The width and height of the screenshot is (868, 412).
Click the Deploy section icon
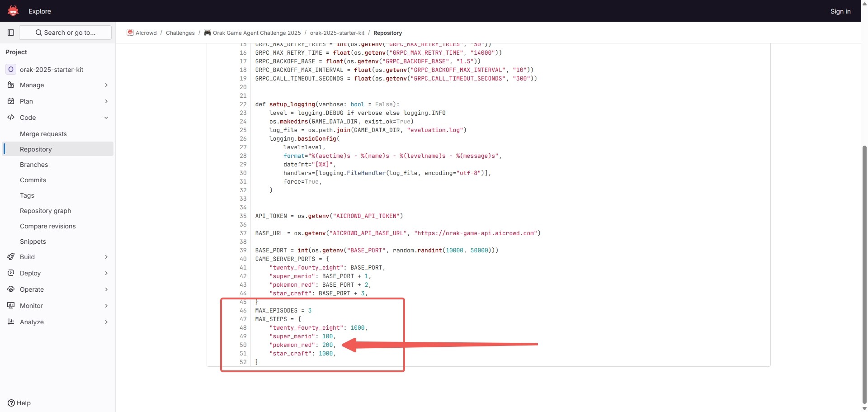pyautogui.click(x=11, y=273)
